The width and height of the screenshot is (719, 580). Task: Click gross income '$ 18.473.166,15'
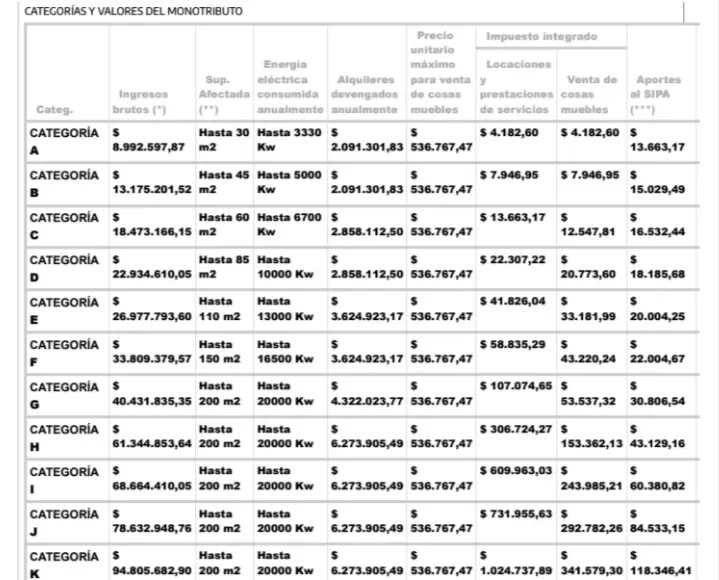(152, 224)
